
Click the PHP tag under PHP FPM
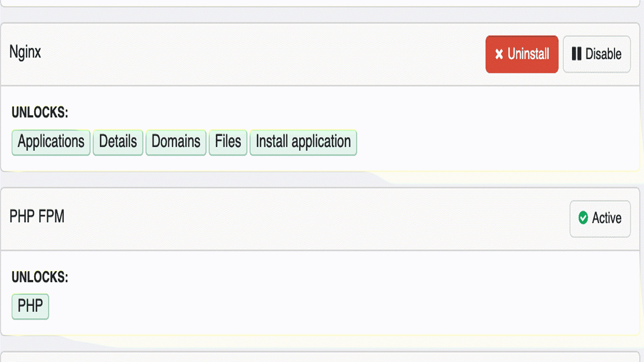coord(30,306)
